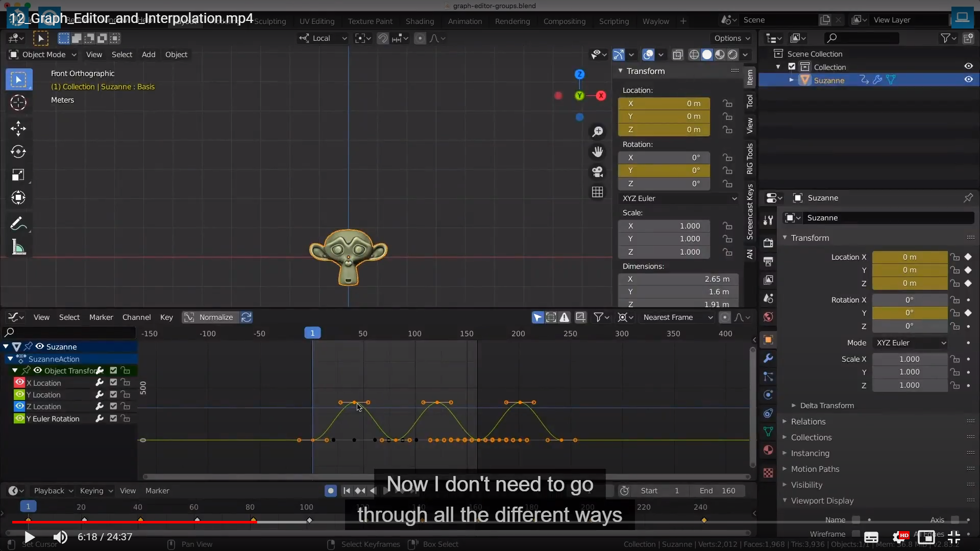Toggle X Location channel visibility eye
Viewport: 980px width, 551px height.
point(19,383)
